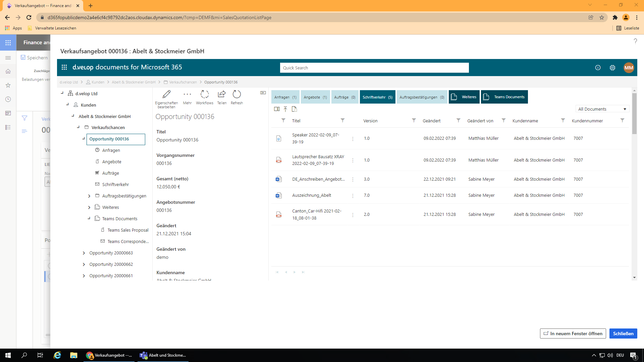This screenshot has height=362, width=644.
Task: Open the All Documents dropdown
Action: tap(602, 109)
